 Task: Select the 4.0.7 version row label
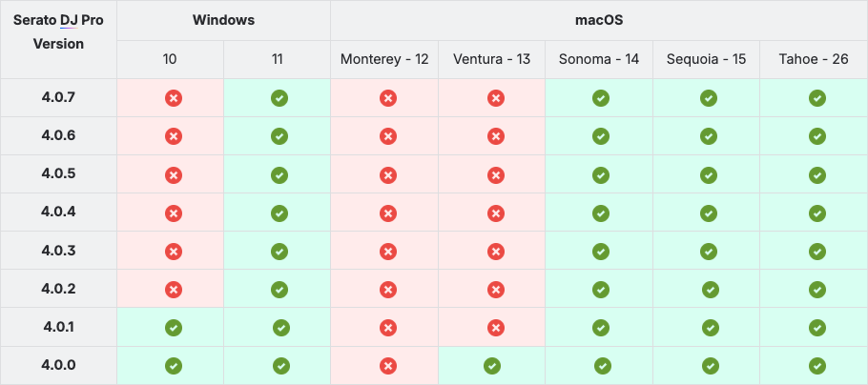58,97
